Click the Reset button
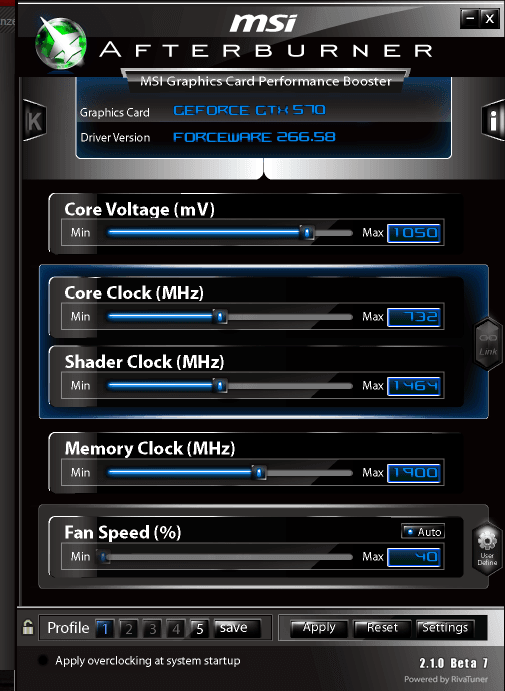Viewport: 505px width, 691px height. (x=382, y=628)
